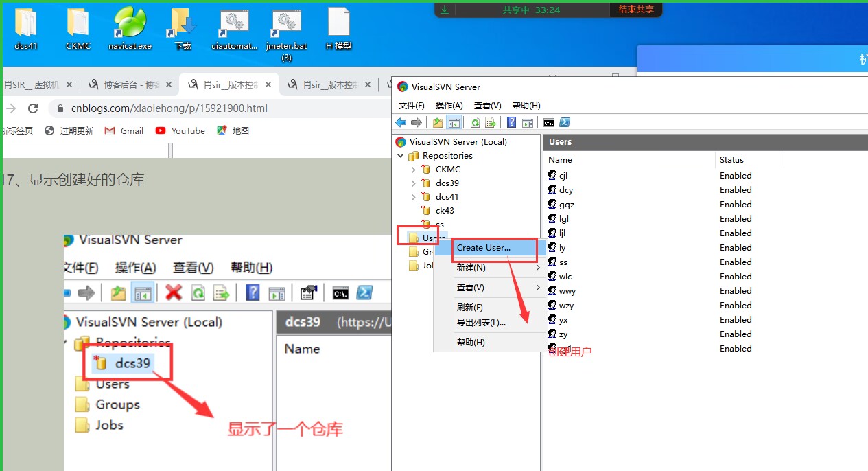This screenshot has width=868, height=471.
Task: Click the VisualSVN Server title bar logo
Action: 403,87
